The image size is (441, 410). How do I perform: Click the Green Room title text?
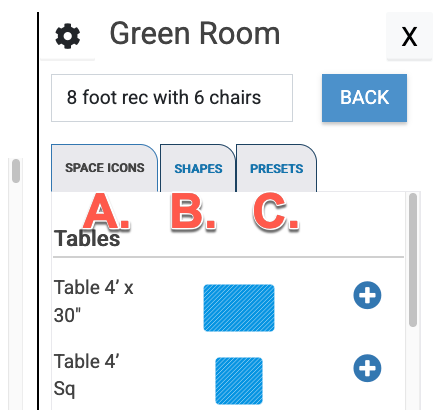(195, 33)
